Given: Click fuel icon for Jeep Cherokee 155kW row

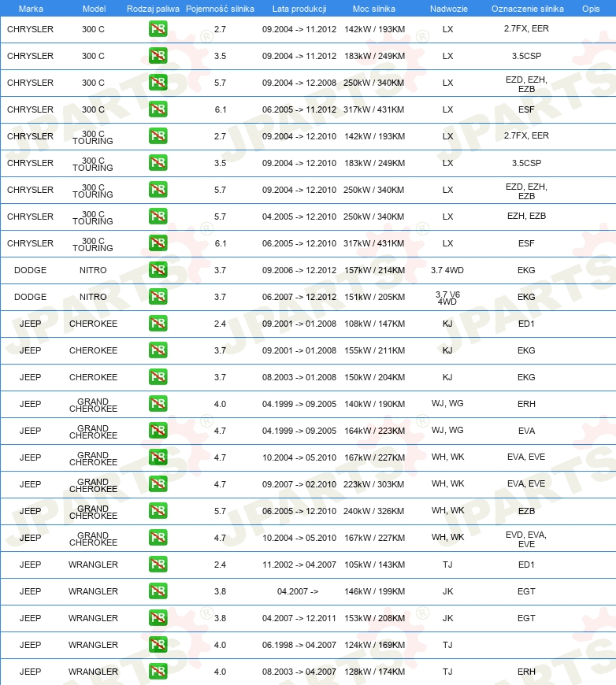Looking at the screenshot, I should (158, 350).
